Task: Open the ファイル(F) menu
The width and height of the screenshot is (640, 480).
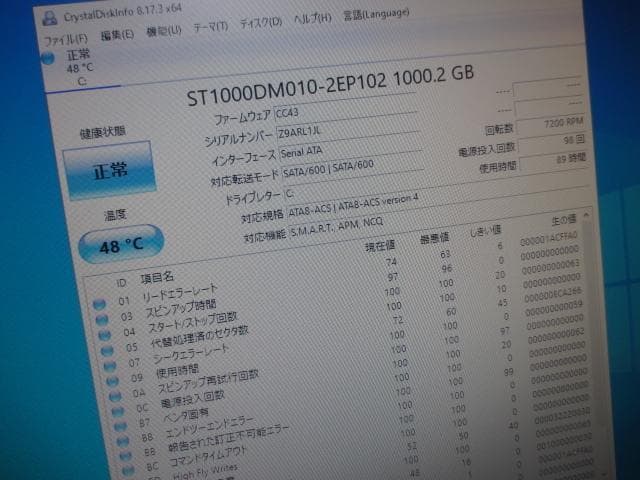Action: [x=66, y=39]
